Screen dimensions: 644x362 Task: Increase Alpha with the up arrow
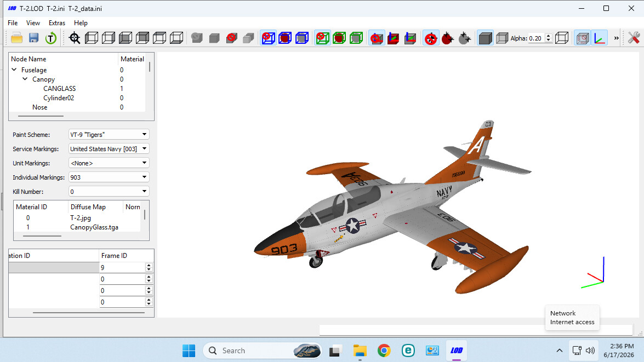click(548, 36)
